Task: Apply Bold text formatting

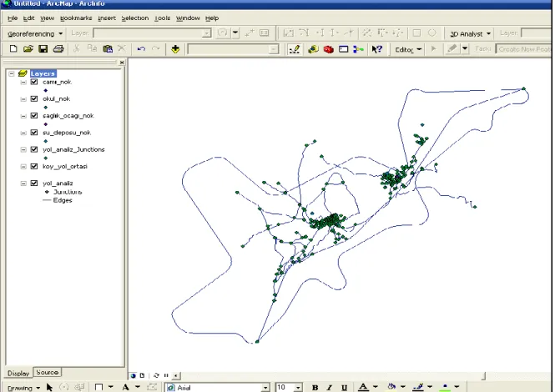Action: click(315, 388)
